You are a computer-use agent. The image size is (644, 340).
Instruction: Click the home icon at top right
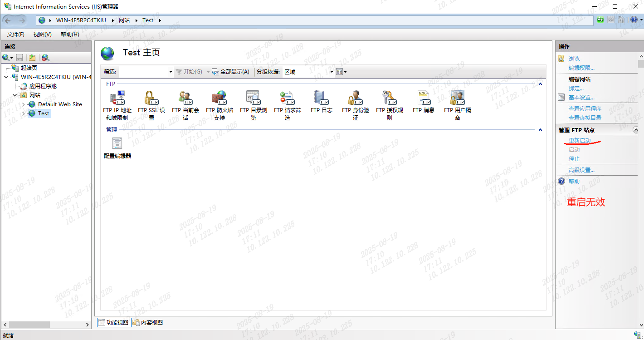click(621, 20)
